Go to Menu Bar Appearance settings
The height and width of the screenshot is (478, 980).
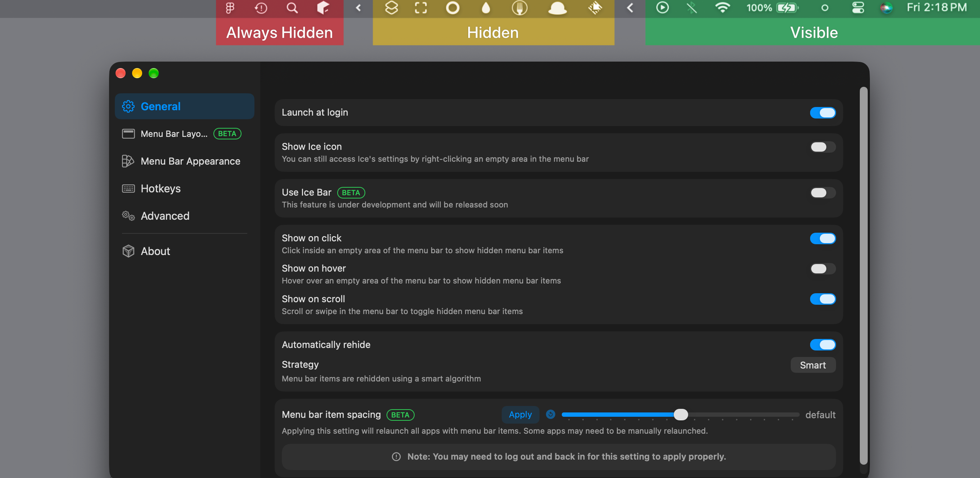(185, 161)
